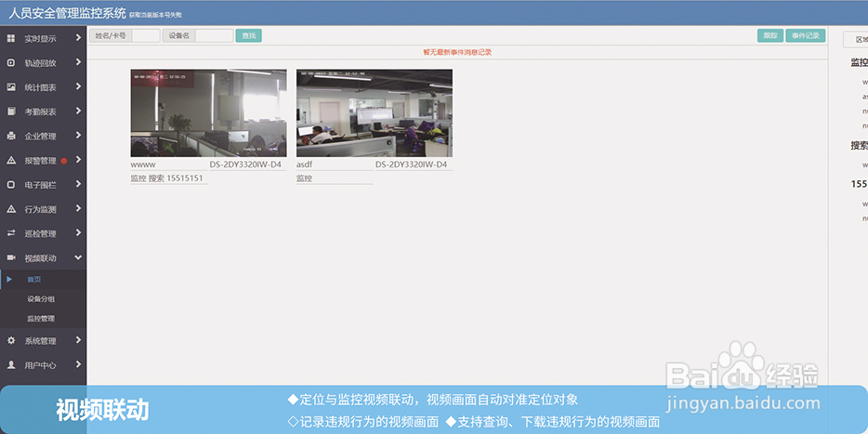Click the 监控 label under asdf
Viewport: 868px width, 434px height.
304,178
